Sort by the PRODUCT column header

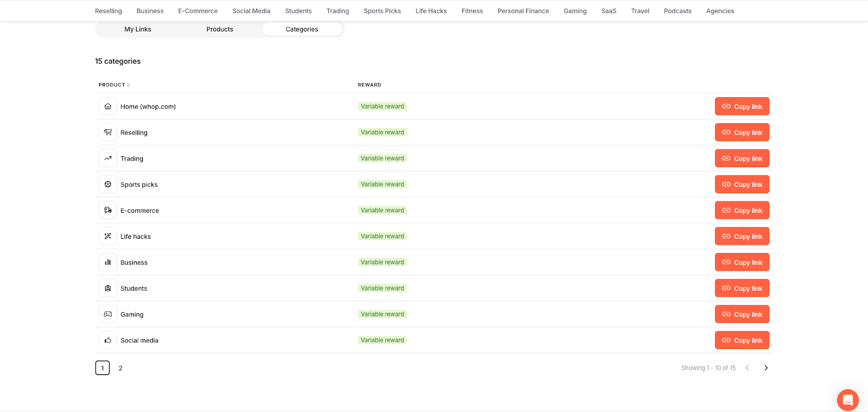point(114,85)
